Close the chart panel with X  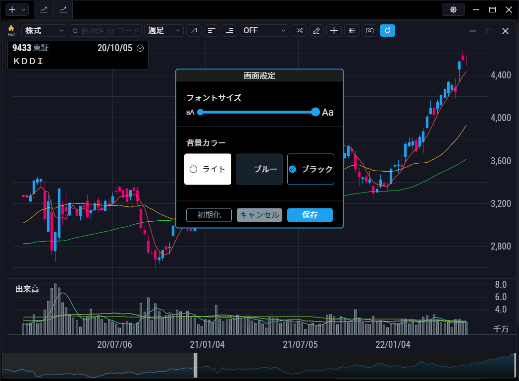505,31
